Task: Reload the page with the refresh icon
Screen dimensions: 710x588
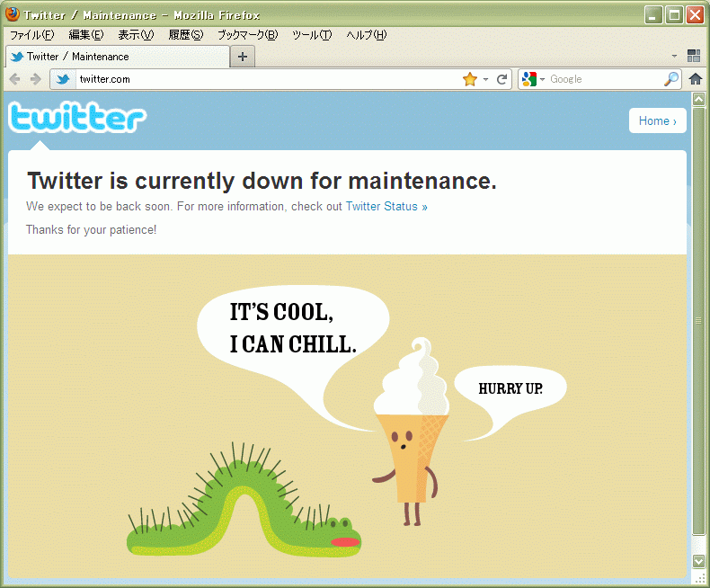Action: tap(501, 79)
